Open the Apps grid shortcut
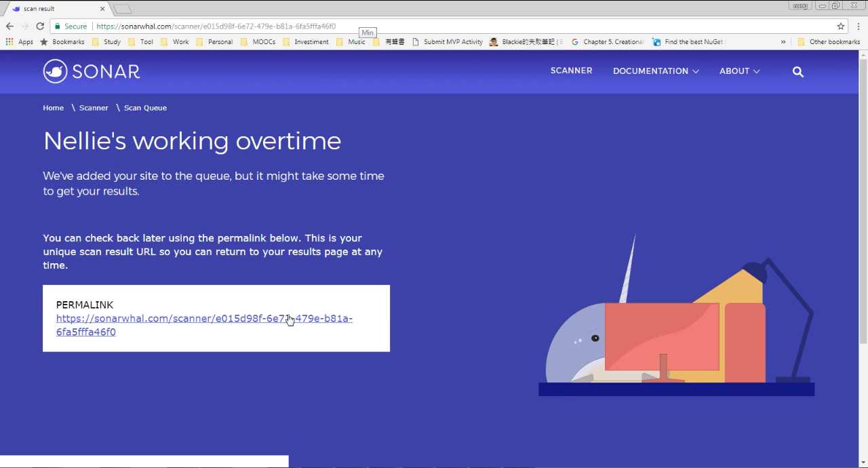Viewport: 868px width, 468px height. coord(20,41)
